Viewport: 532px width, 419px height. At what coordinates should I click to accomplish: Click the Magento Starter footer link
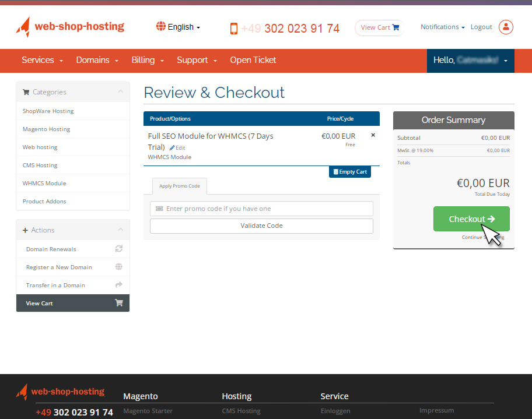pyautogui.click(x=148, y=411)
